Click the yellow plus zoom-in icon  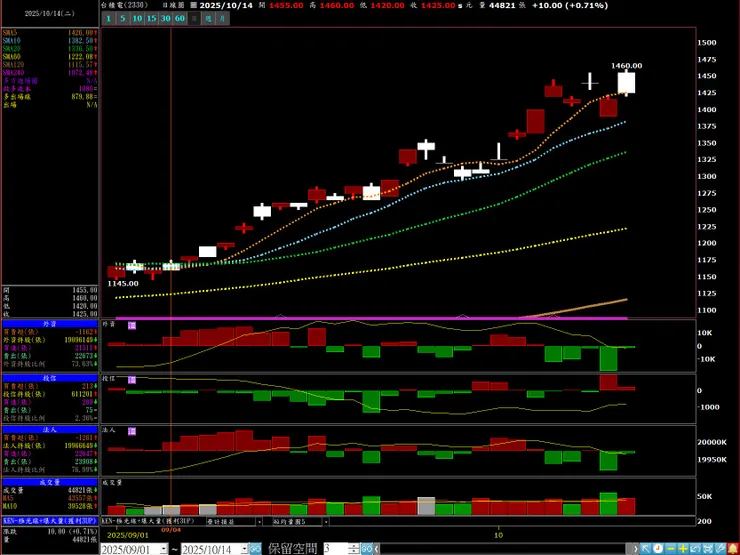(x=683, y=549)
